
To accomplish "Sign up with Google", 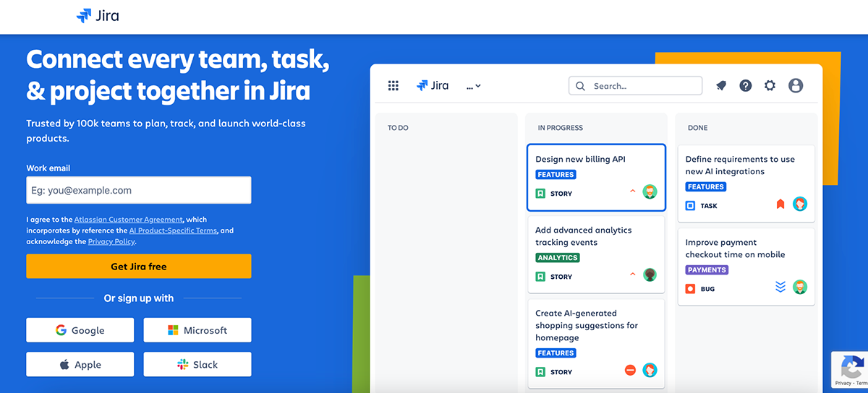I will [x=80, y=330].
